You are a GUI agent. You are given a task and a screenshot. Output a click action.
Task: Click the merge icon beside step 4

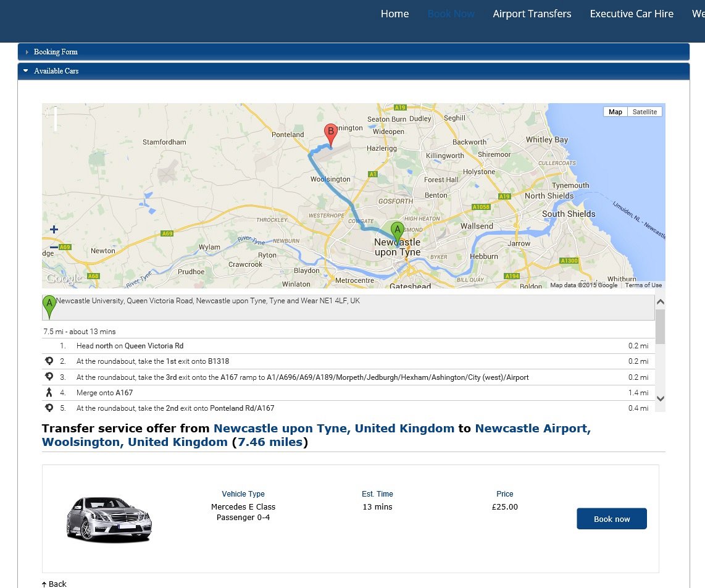pos(49,393)
